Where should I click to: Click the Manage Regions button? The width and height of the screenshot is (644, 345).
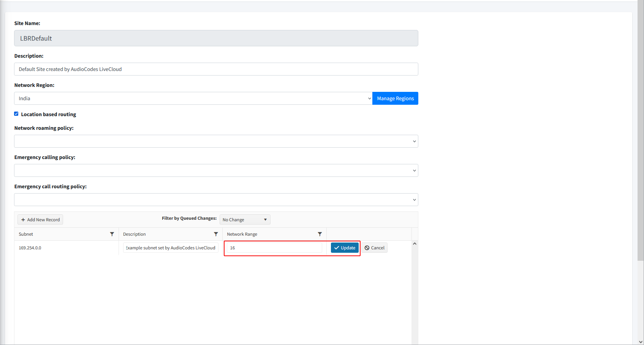point(395,98)
